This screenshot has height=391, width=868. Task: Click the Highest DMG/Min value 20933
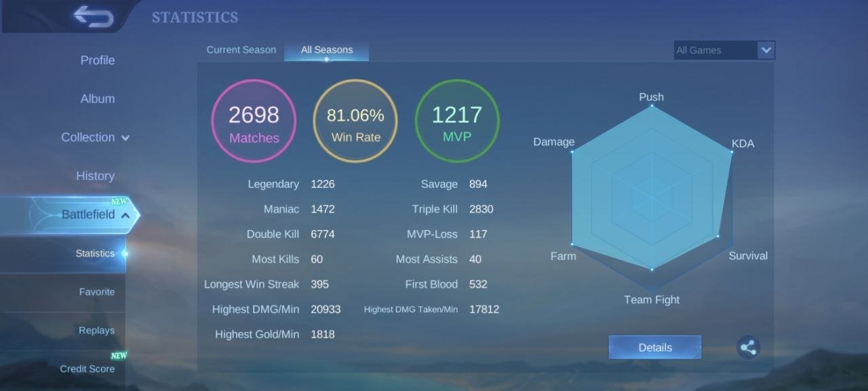pyautogui.click(x=325, y=310)
